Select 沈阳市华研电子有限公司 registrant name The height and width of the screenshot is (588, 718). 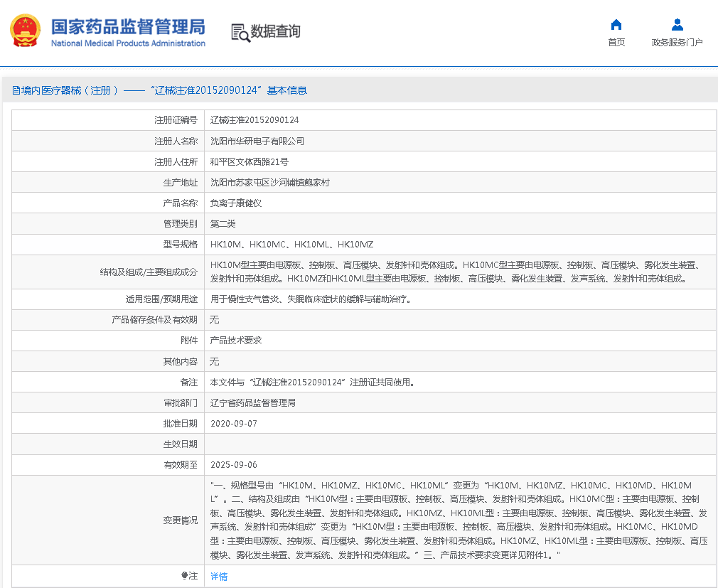click(x=257, y=141)
